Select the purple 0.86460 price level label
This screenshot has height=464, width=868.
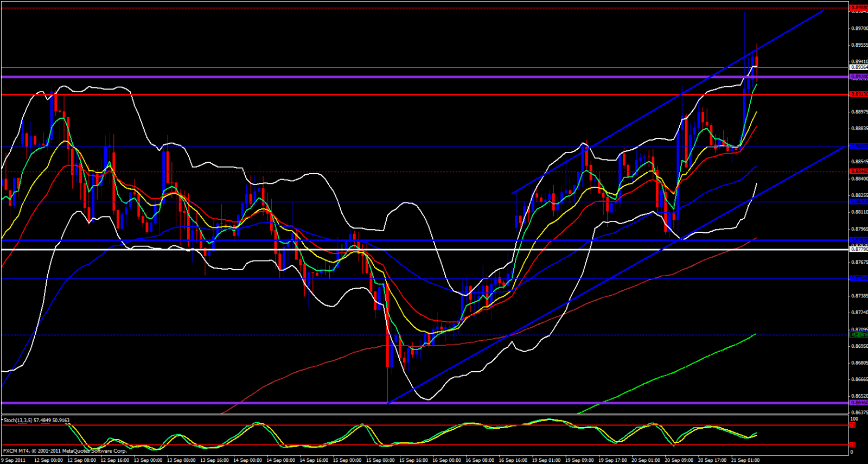(858, 403)
